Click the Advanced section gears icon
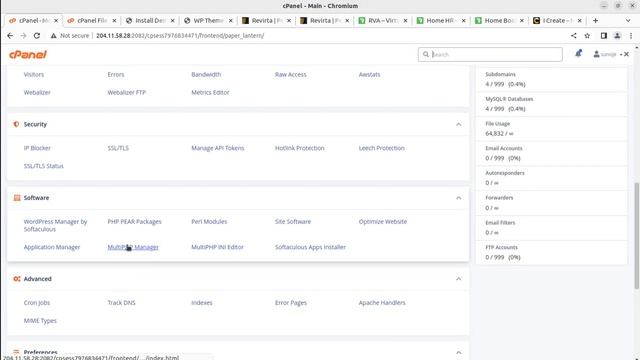The height and width of the screenshot is (360, 640). click(x=17, y=279)
